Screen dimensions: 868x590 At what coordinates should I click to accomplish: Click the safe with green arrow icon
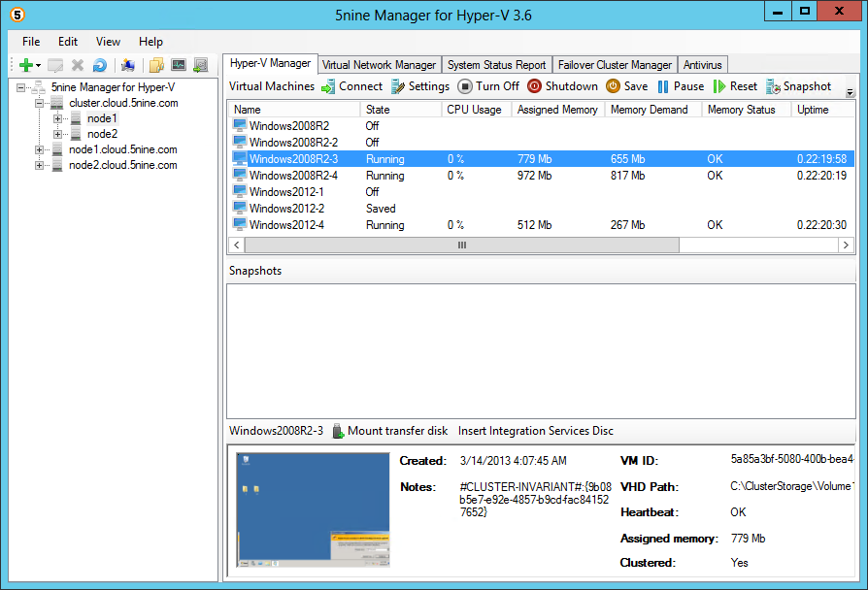[200, 65]
